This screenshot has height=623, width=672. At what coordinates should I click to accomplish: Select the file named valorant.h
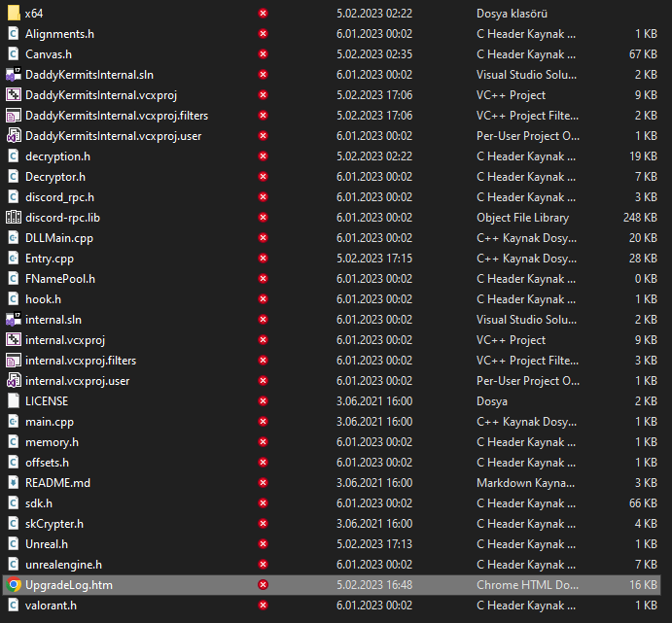51,606
